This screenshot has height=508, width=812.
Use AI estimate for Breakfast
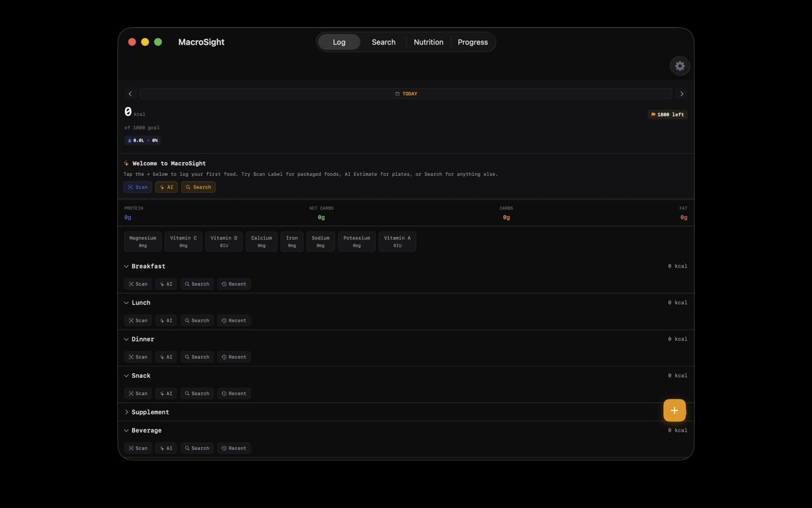point(166,284)
